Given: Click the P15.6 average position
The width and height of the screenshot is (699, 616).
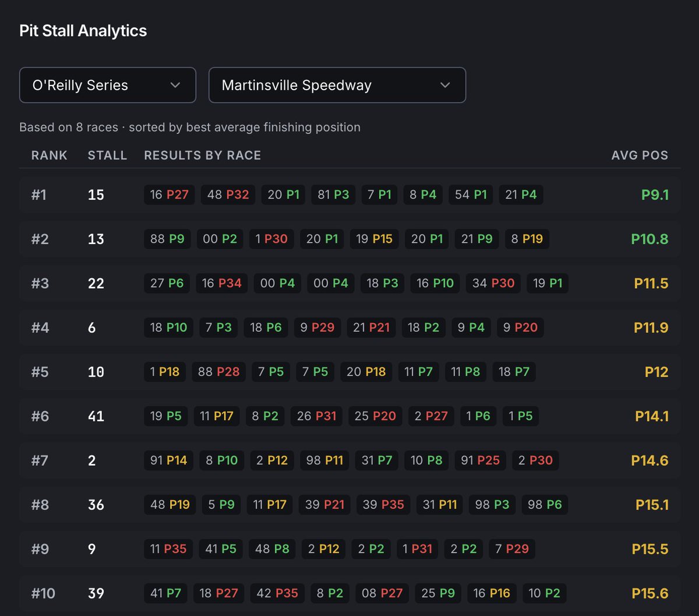Looking at the screenshot, I should point(650,593).
